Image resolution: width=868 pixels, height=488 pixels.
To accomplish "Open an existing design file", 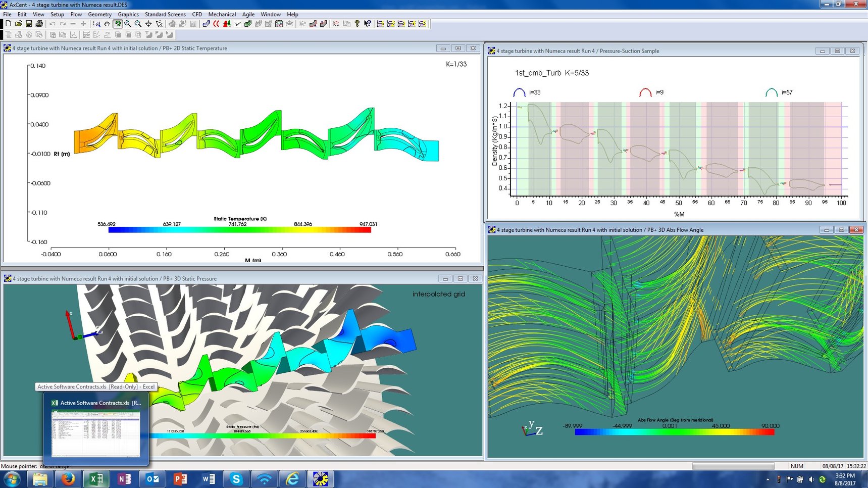I will pyautogui.click(x=19, y=24).
